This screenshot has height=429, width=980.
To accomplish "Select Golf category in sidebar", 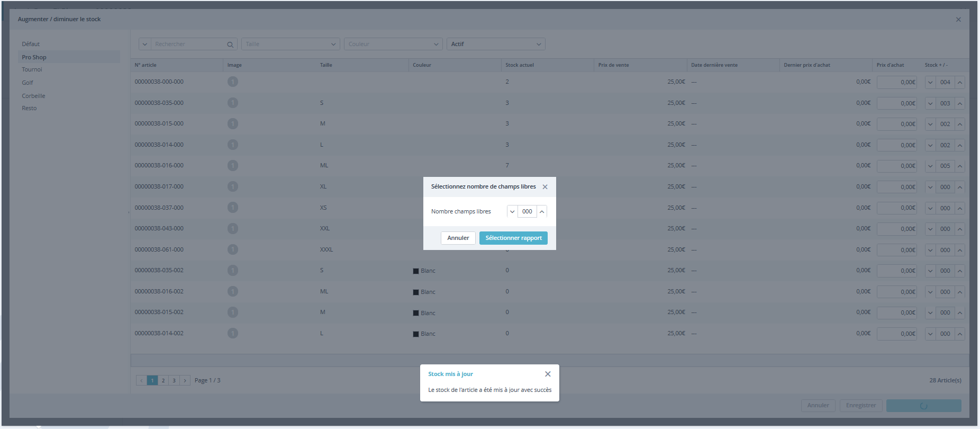I will point(28,83).
